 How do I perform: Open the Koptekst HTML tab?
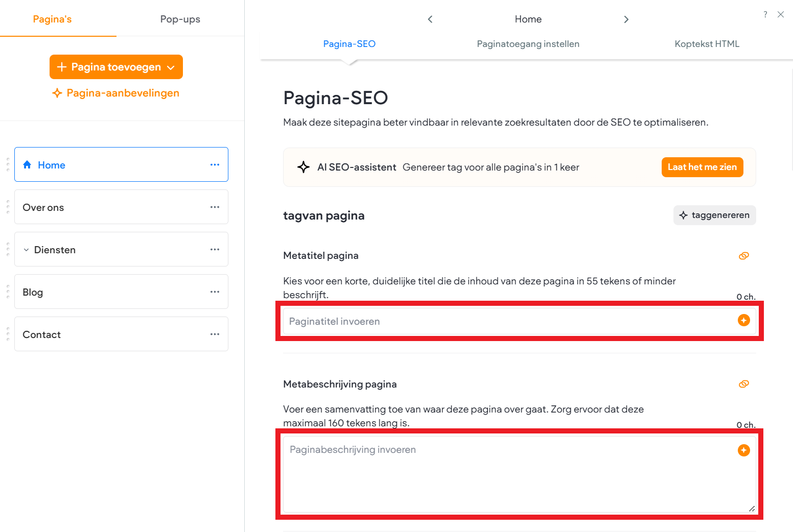[x=707, y=44]
